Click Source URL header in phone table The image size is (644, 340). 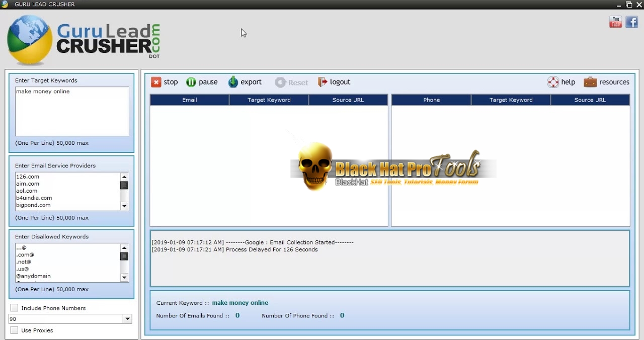[x=590, y=100]
